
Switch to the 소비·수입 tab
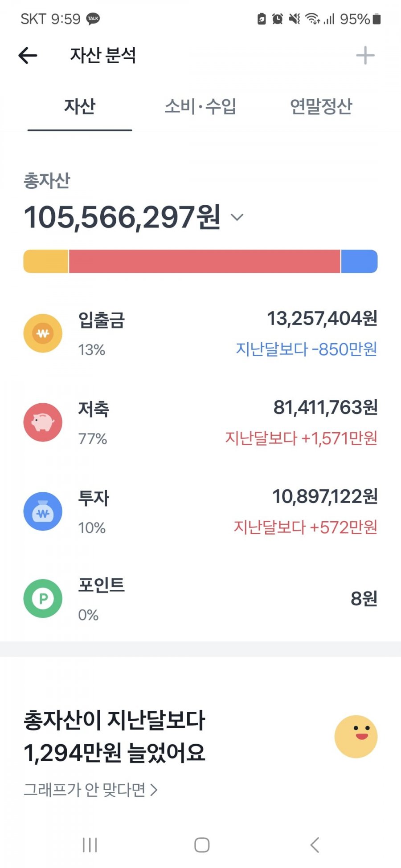pyautogui.click(x=200, y=106)
